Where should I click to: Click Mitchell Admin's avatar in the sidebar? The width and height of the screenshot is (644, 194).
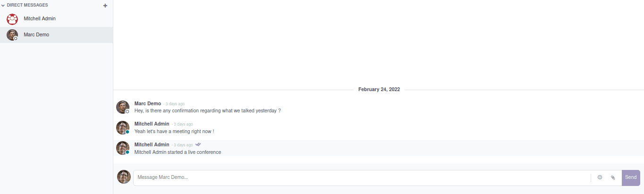tap(12, 19)
